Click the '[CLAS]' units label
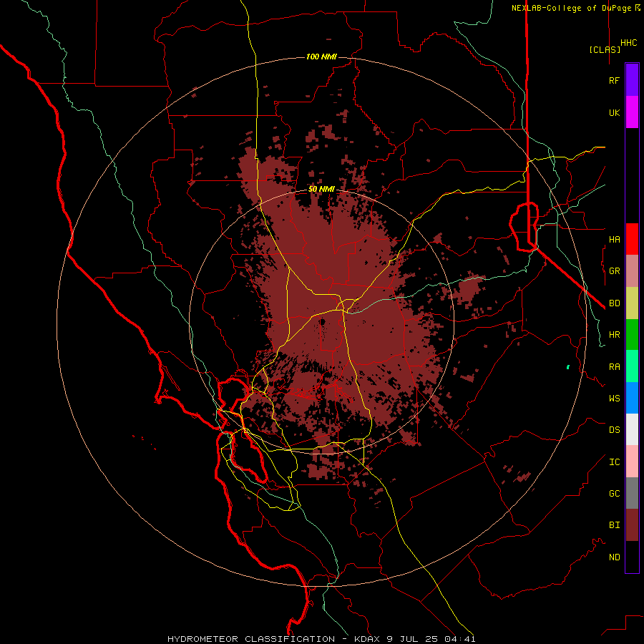 (x=605, y=49)
